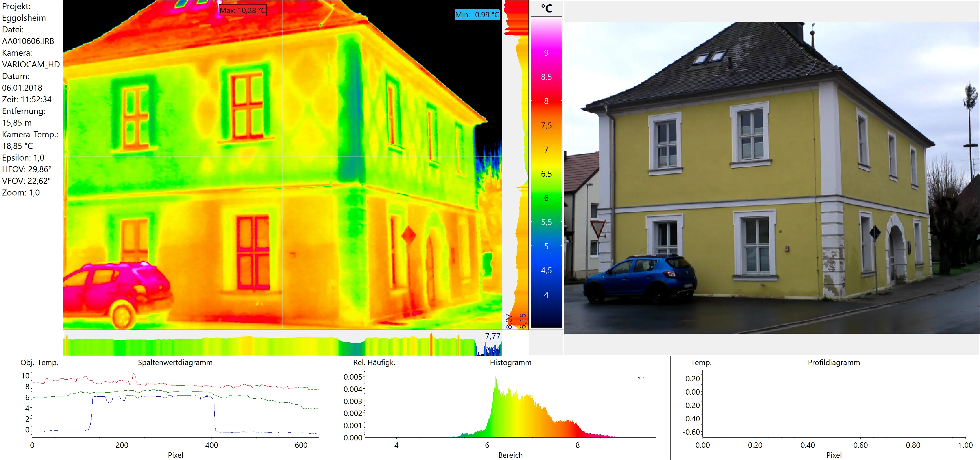The width and height of the screenshot is (980, 460).
Task: Select the "Projekt:" label
Action: [16, 6]
